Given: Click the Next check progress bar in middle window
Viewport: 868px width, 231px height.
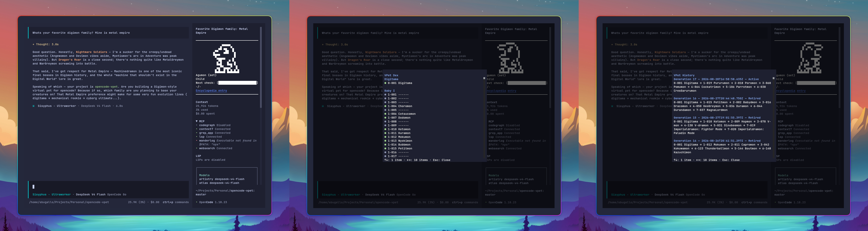Looking at the screenshot, I should point(527,83).
